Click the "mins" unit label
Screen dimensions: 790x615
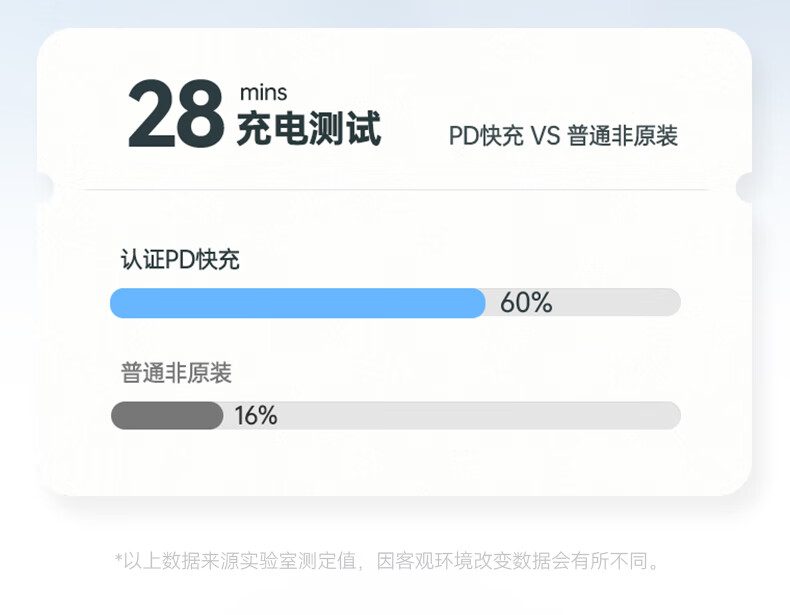coord(263,93)
